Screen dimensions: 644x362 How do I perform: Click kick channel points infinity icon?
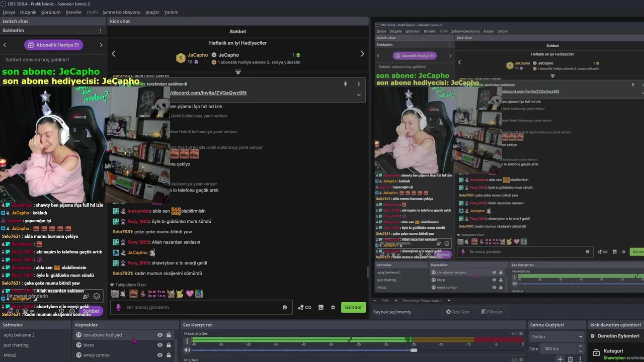tap(304, 307)
